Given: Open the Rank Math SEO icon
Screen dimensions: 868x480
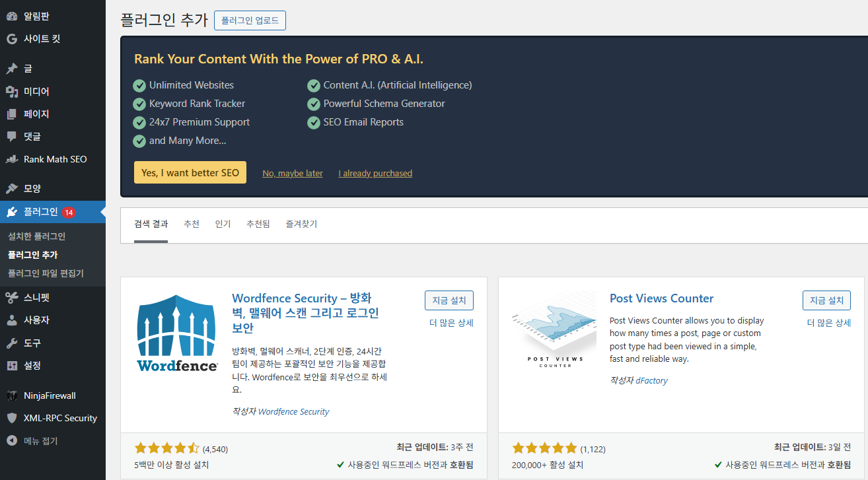Looking at the screenshot, I should coord(11,159).
